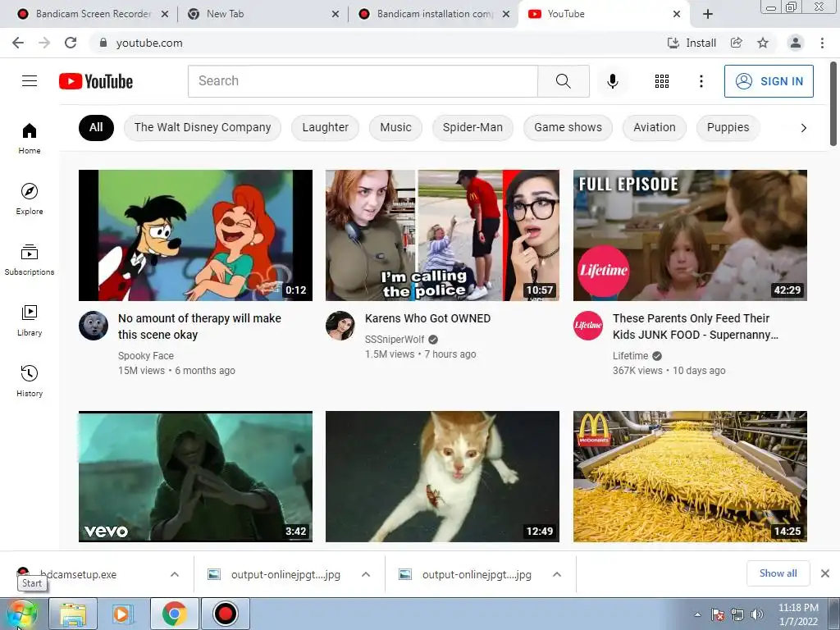Open the YouTube hamburger guide menu
The width and height of the screenshot is (840, 630).
pyautogui.click(x=30, y=81)
